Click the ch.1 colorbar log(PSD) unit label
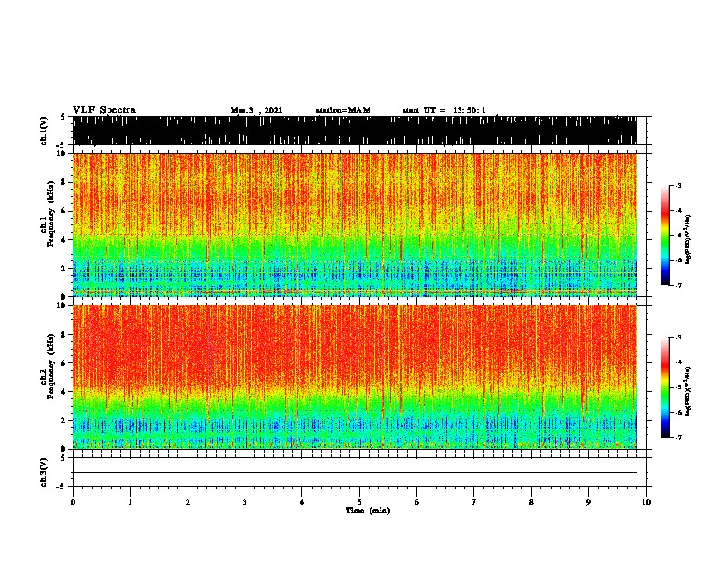 pos(688,239)
